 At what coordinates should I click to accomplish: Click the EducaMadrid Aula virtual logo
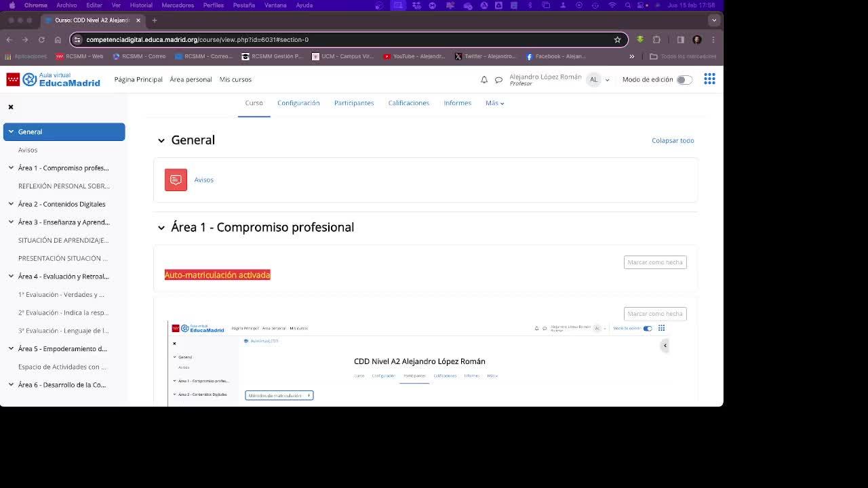tap(53, 79)
